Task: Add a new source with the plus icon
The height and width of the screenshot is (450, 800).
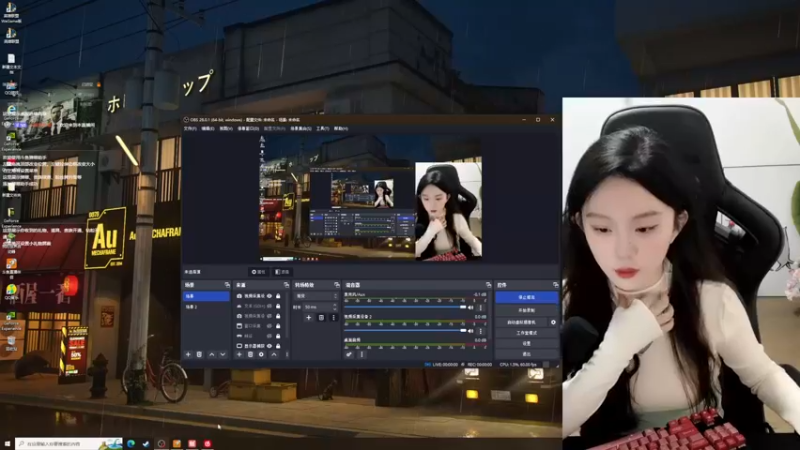Action: [239, 354]
